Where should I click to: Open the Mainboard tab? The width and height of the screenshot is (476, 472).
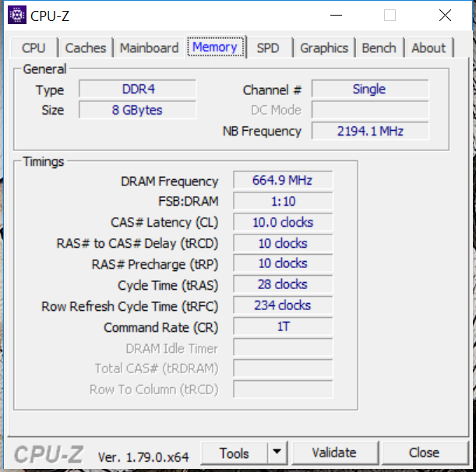[x=149, y=48]
